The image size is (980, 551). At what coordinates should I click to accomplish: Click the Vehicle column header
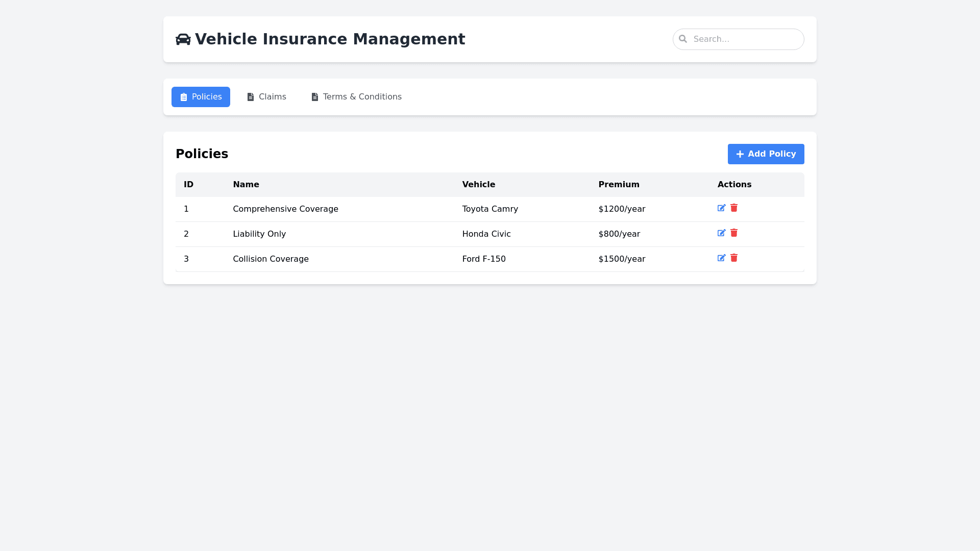tap(478, 185)
